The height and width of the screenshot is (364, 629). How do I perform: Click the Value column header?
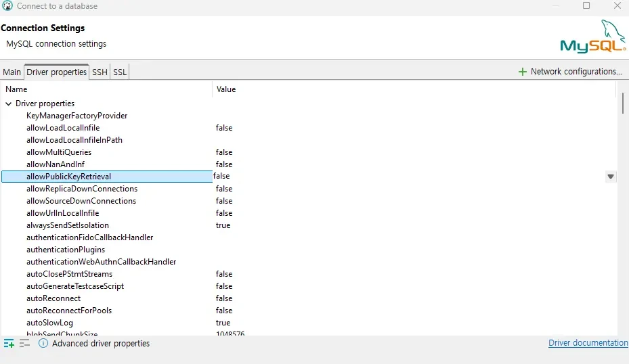tap(414, 89)
